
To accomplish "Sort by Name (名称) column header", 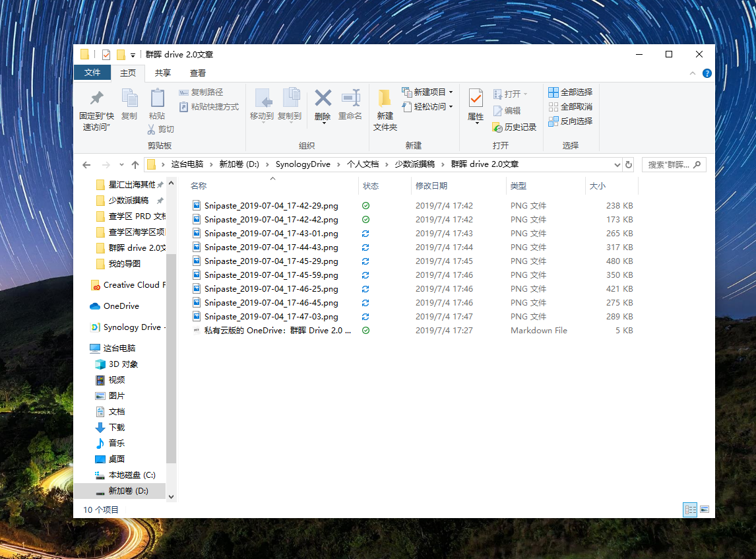I will click(199, 185).
